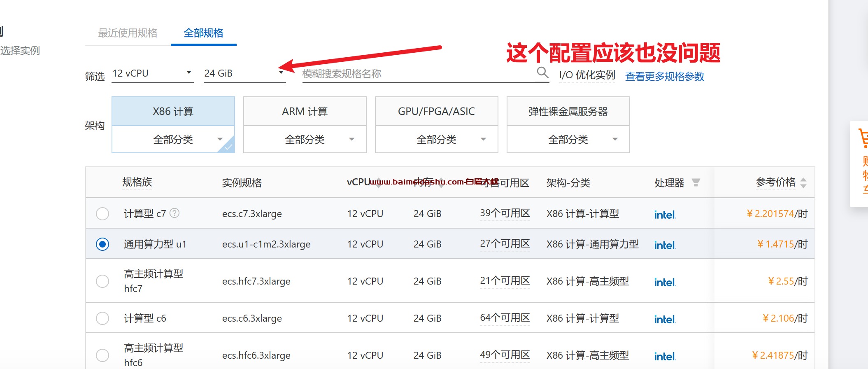Click the ¥2.201574/时 price

[x=777, y=214]
